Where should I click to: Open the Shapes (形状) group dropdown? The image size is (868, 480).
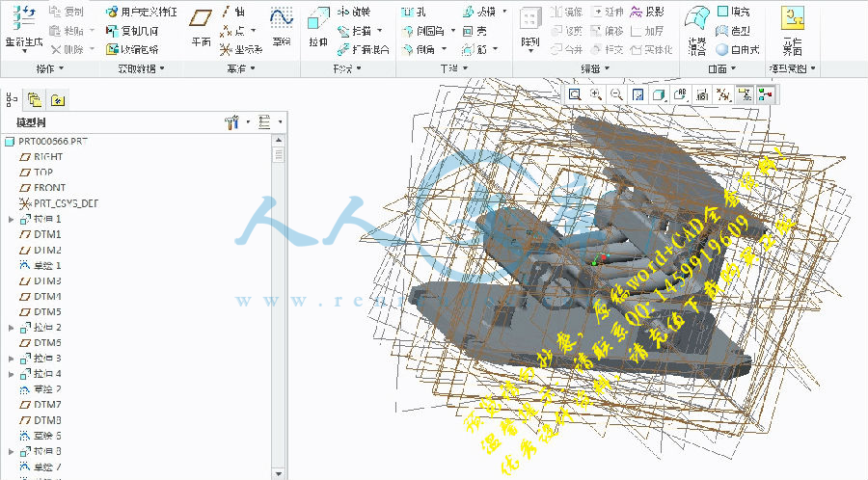(347, 68)
